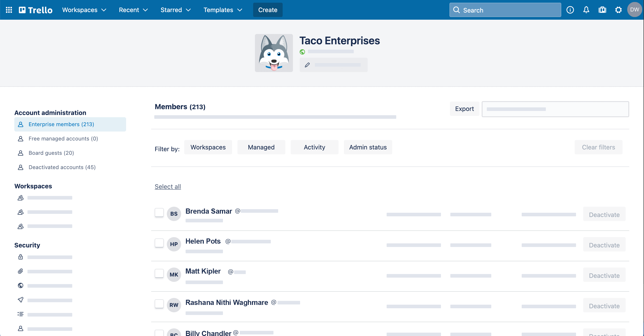Viewport: 644px width, 336px height.
Task: Expand the Activity filter dropdown
Action: (x=314, y=147)
